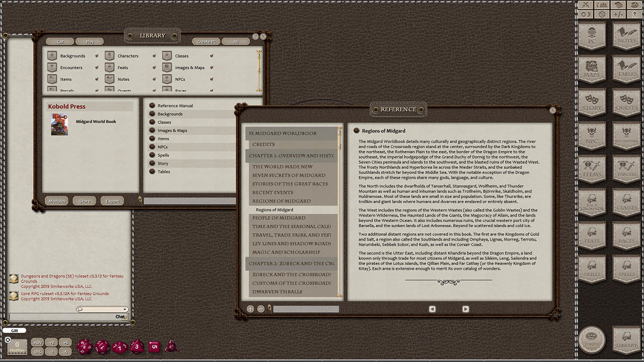644x362 pixels.
Task: Open the Store from the Library window
Action: click(84, 201)
